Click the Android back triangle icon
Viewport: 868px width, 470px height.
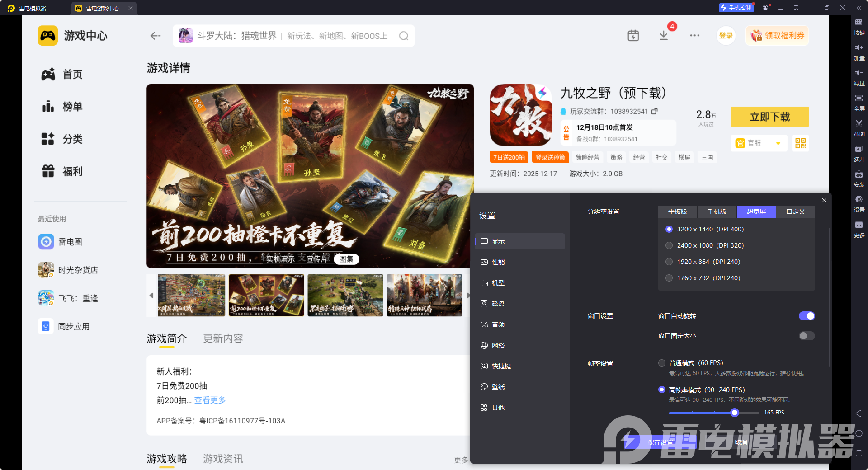point(859,414)
